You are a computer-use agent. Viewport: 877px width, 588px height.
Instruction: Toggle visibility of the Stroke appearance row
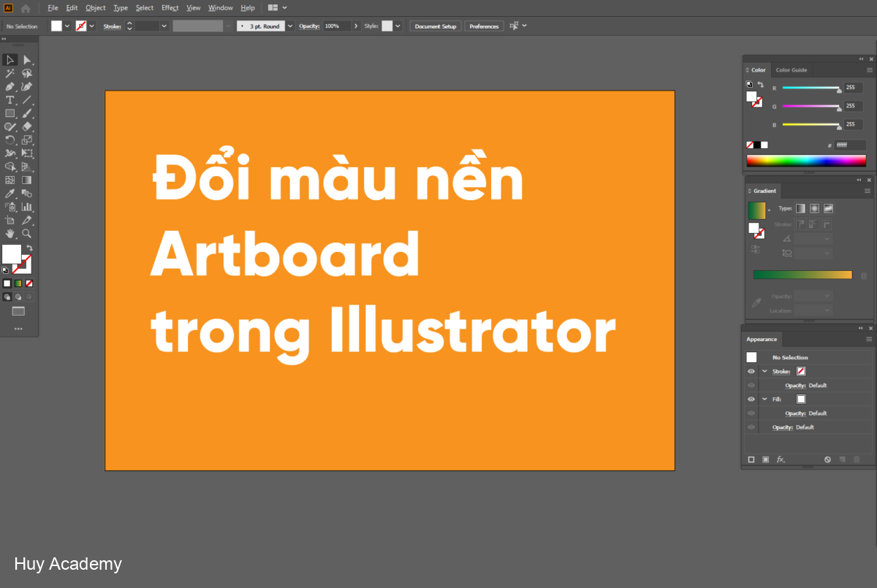coord(751,371)
